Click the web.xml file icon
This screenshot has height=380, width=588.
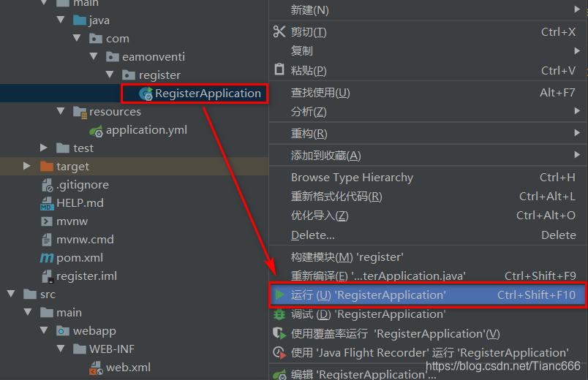coord(96,368)
